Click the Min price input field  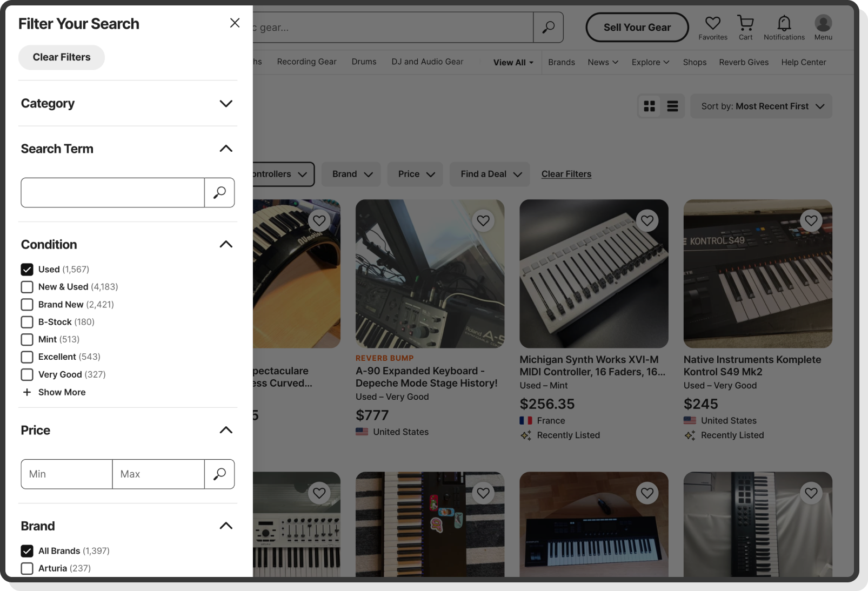66,474
